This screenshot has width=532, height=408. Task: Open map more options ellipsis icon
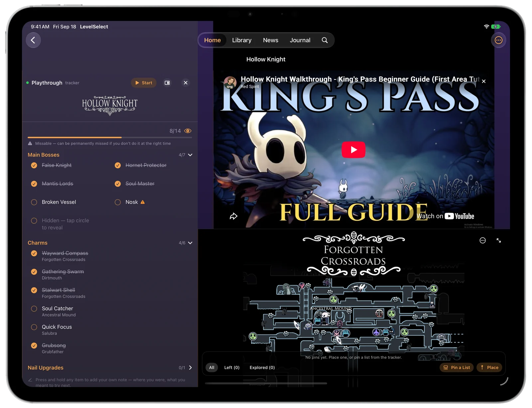pos(483,240)
